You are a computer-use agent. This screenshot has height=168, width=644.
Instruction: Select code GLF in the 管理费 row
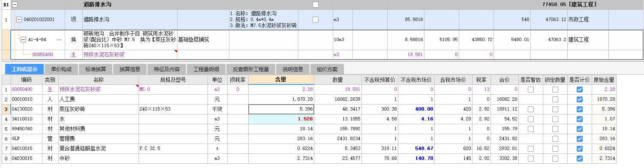[27, 139]
